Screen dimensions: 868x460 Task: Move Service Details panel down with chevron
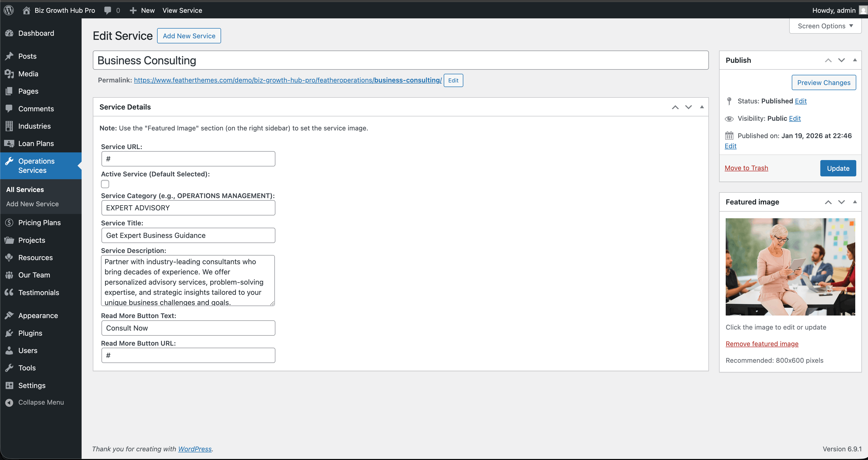pyautogui.click(x=688, y=107)
